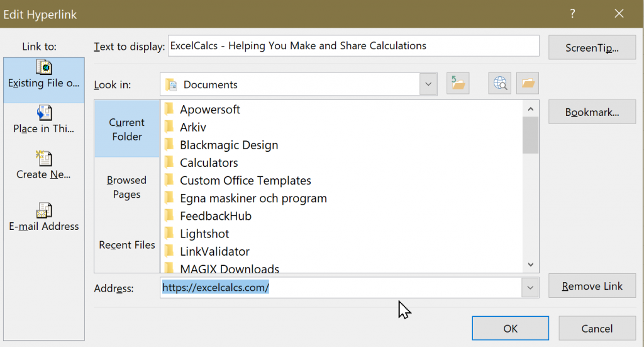
Task: Click the Apowersoft folder icon
Action: point(169,110)
